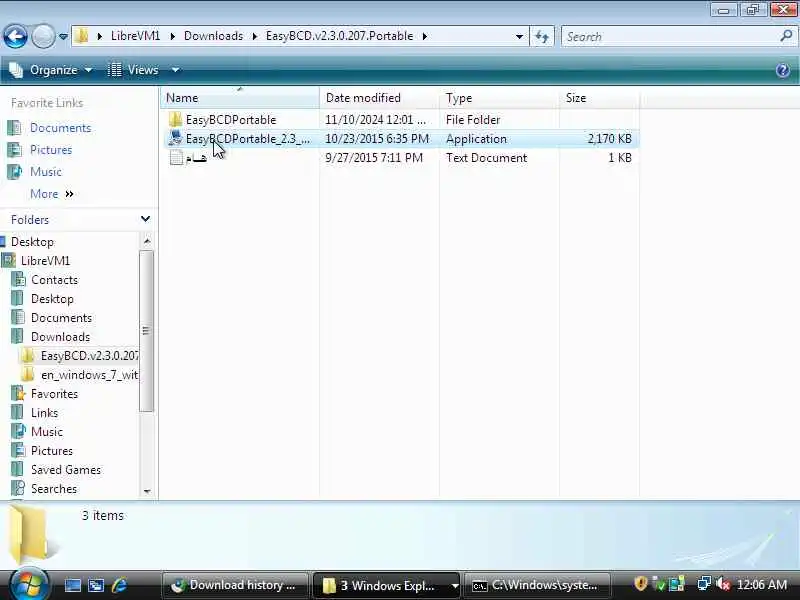
Task: Sort by Name column header
Action: (x=240, y=98)
